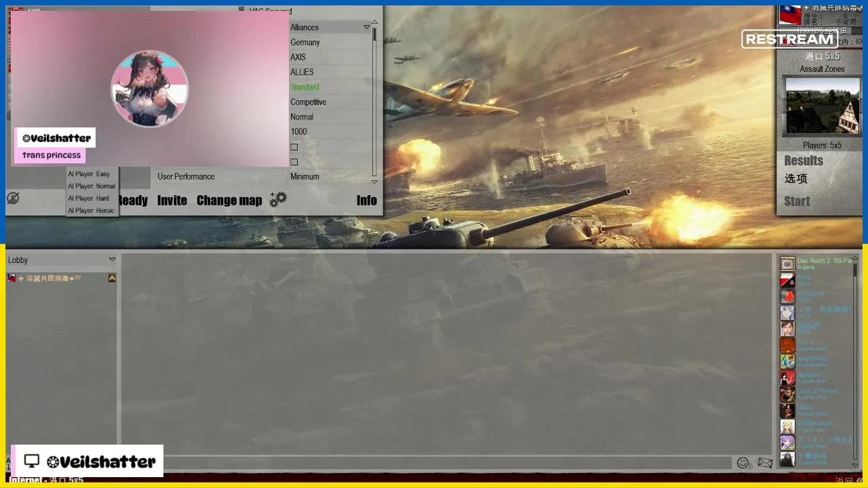Click the circular streamer avatar image
868x488 pixels.
pyautogui.click(x=149, y=88)
